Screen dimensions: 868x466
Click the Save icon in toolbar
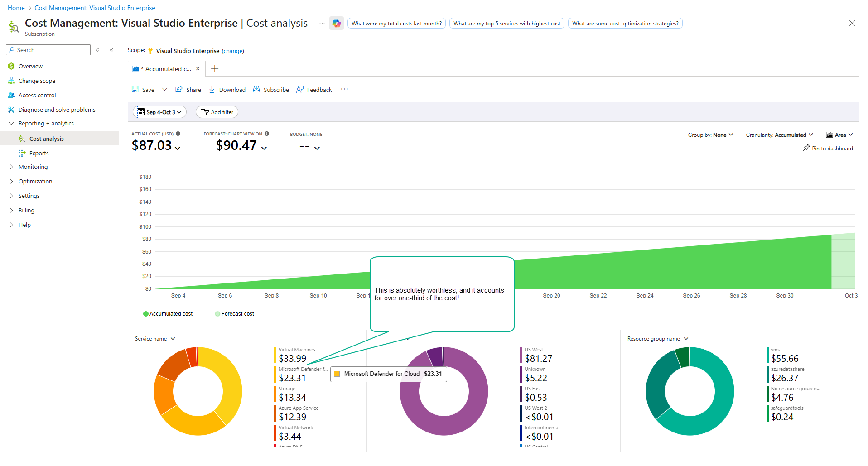pyautogui.click(x=135, y=90)
